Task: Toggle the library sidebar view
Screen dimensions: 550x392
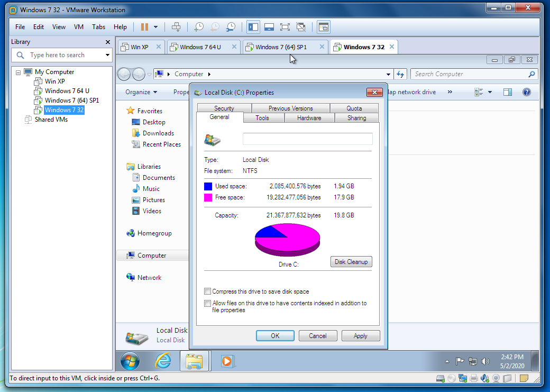Action: click(253, 27)
